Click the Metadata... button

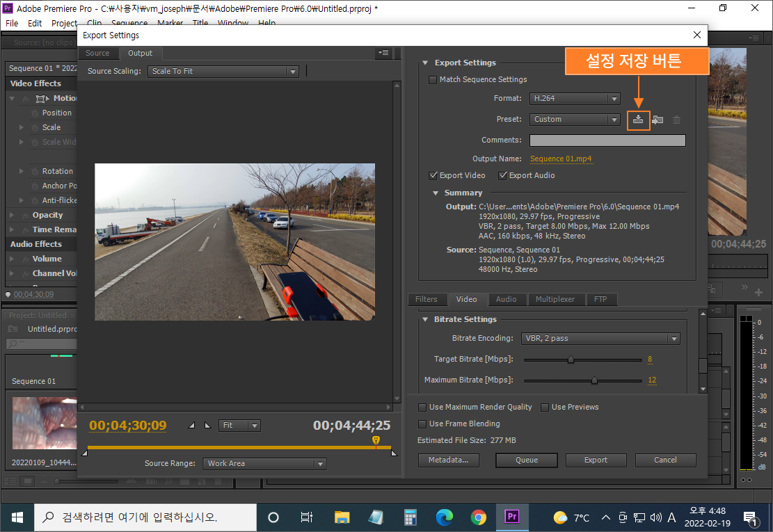[449, 460]
